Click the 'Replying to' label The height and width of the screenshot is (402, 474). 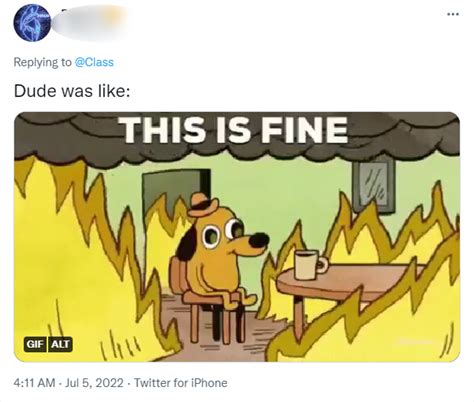pyautogui.click(x=42, y=62)
